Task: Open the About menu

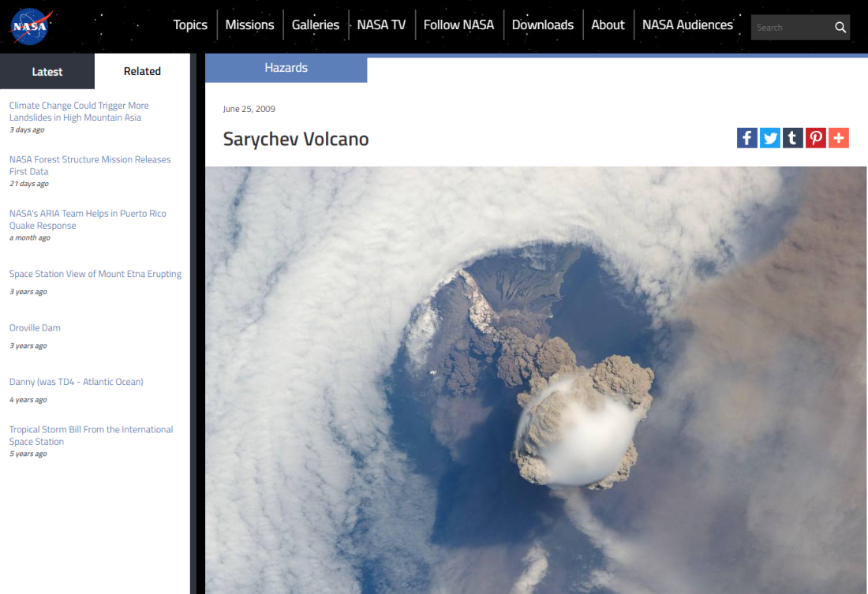Action: pos(608,25)
